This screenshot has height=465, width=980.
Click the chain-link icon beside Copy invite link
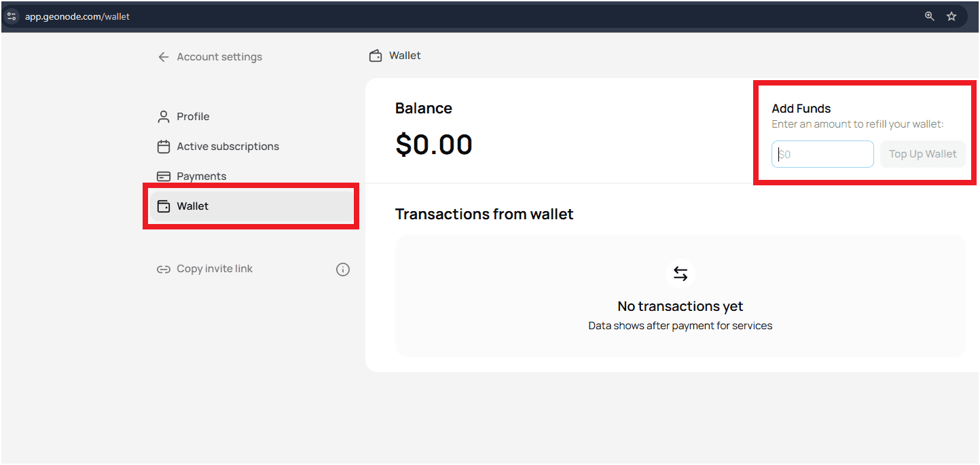pyautogui.click(x=163, y=269)
